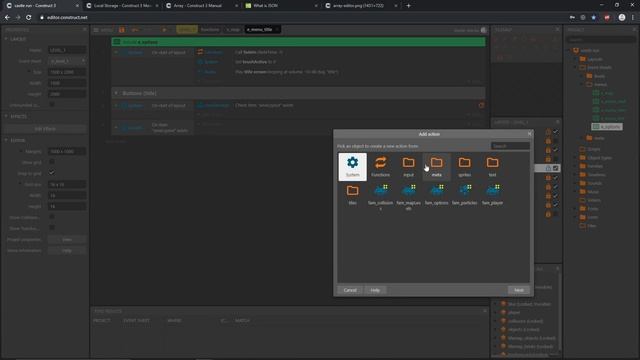Open the meta folder in Add action dialog
The image size is (640, 360).
coord(436,167)
